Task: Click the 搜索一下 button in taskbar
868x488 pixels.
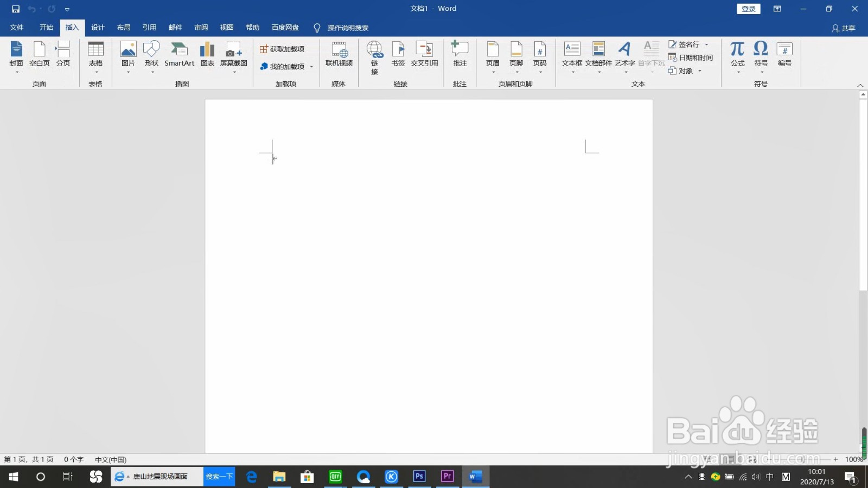Action: (219, 477)
